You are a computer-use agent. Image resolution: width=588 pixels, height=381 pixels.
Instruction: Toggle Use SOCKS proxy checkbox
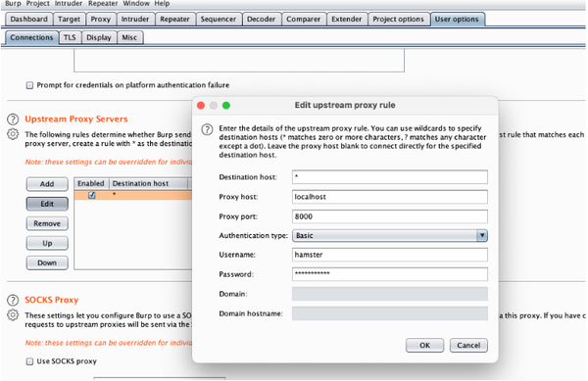[x=29, y=361]
